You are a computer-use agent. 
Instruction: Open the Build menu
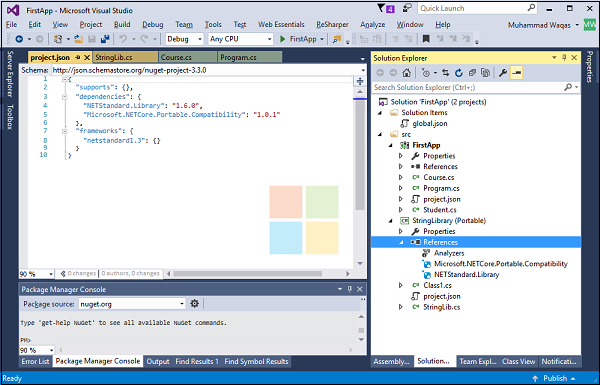(x=122, y=24)
